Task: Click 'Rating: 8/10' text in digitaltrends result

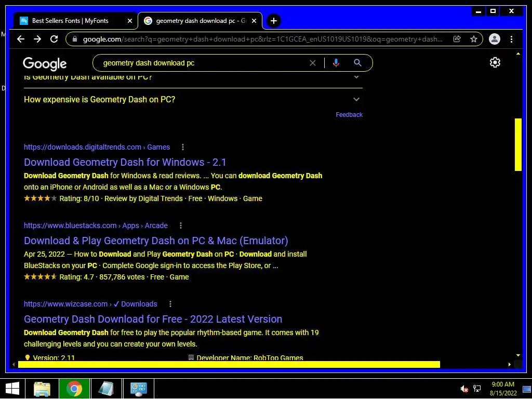Action: tap(79, 198)
